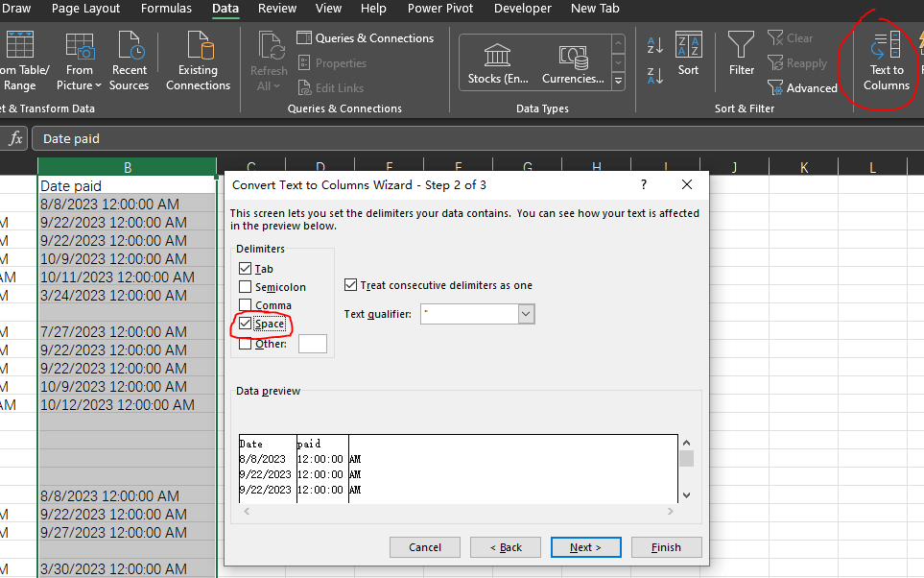This screenshot has height=578, width=924.
Task: Open the Help tab
Action: click(373, 9)
